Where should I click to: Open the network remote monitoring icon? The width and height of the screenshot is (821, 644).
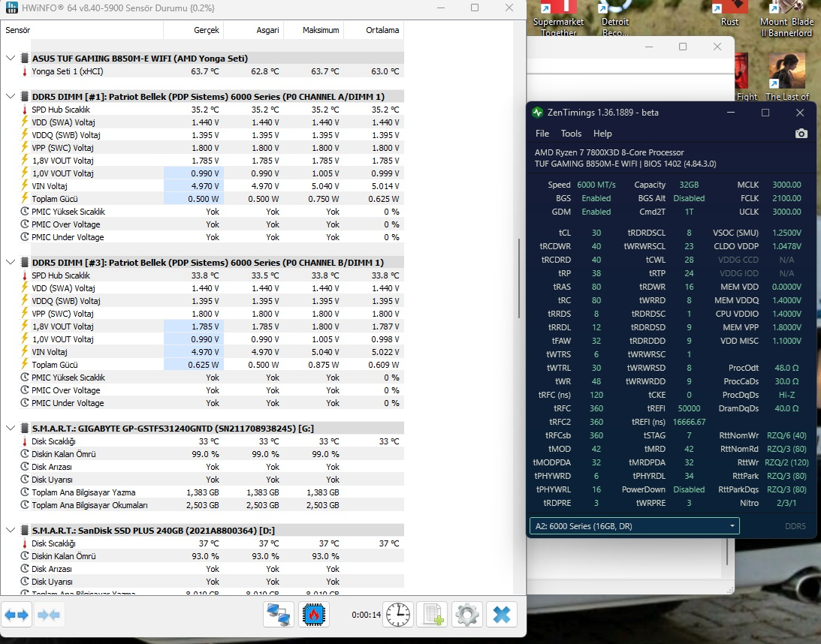pyautogui.click(x=279, y=615)
